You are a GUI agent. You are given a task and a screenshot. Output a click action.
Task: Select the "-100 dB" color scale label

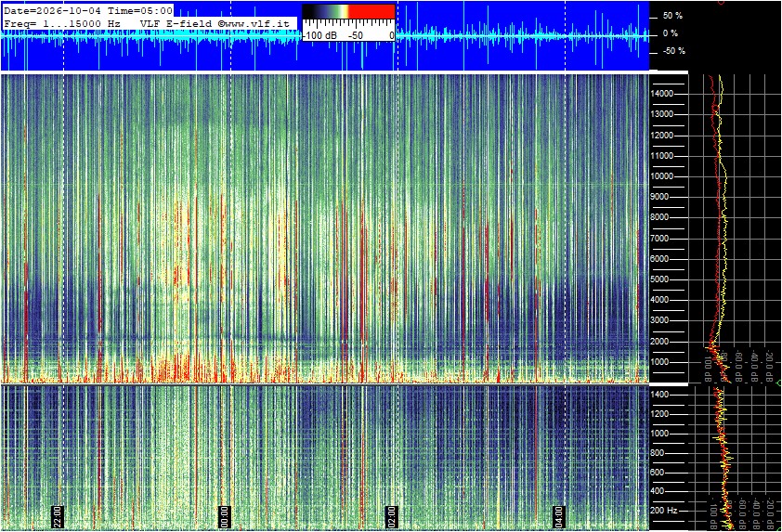(x=319, y=35)
